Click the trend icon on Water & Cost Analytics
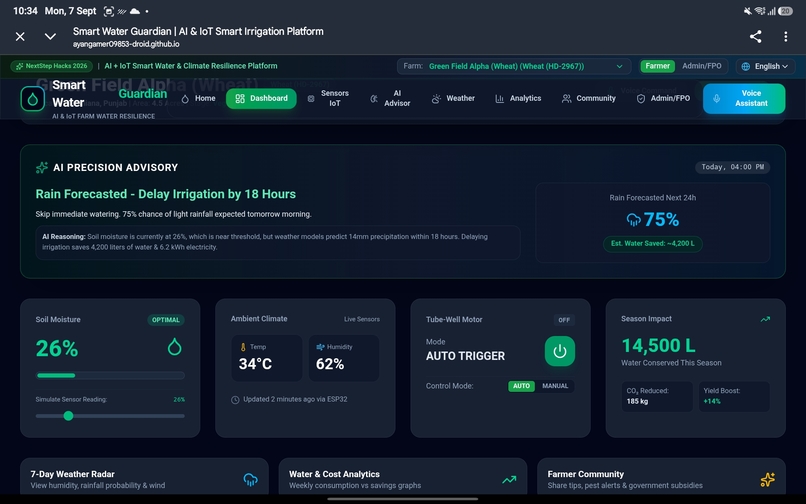806x504 pixels. coord(509,480)
